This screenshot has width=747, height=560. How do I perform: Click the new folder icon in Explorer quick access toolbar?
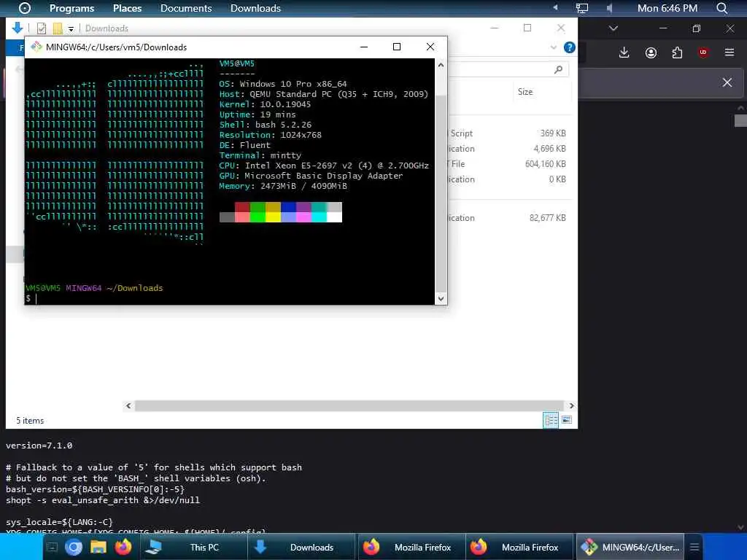[58, 28]
